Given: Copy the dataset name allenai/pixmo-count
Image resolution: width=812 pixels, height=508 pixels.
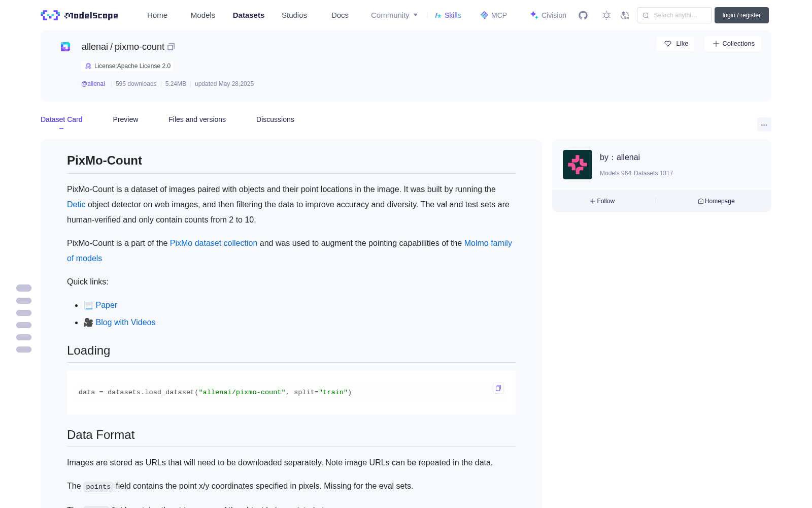Looking at the screenshot, I should point(171,47).
